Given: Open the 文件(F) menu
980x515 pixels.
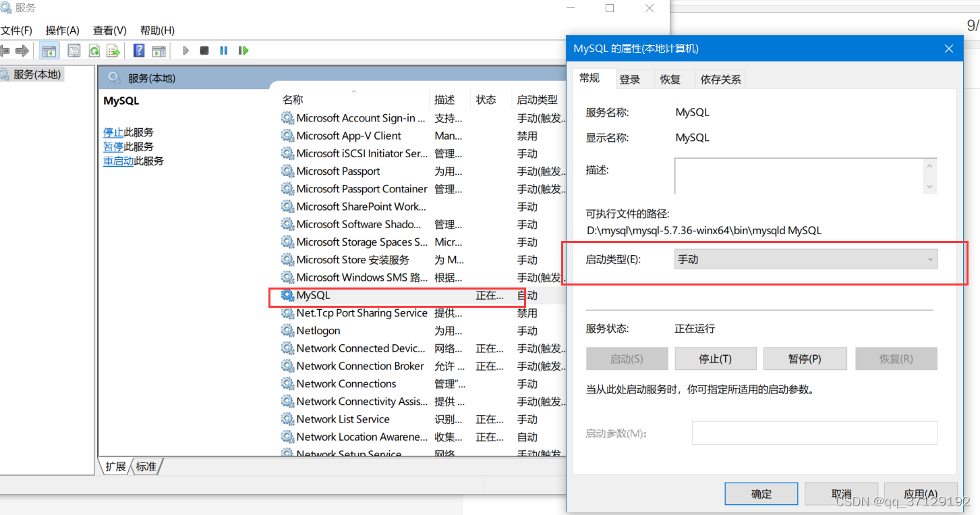Looking at the screenshot, I should (16, 30).
